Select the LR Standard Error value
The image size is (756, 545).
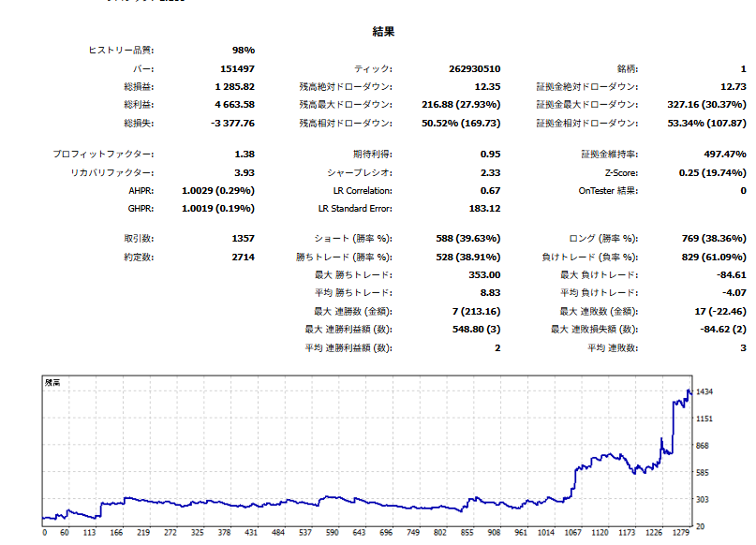tap(484, 209)
